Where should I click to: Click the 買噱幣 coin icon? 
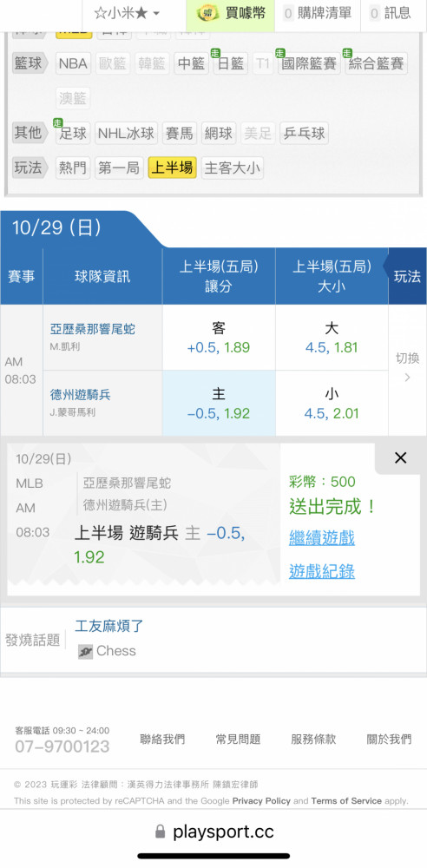point(207,13)
